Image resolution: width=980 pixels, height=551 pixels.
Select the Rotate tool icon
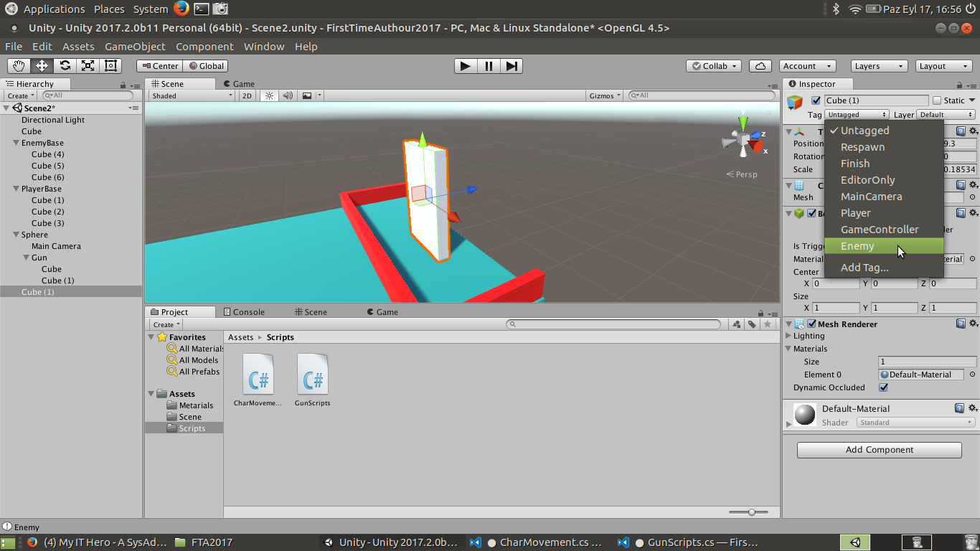pyautogui.click(x=65, y=66)
